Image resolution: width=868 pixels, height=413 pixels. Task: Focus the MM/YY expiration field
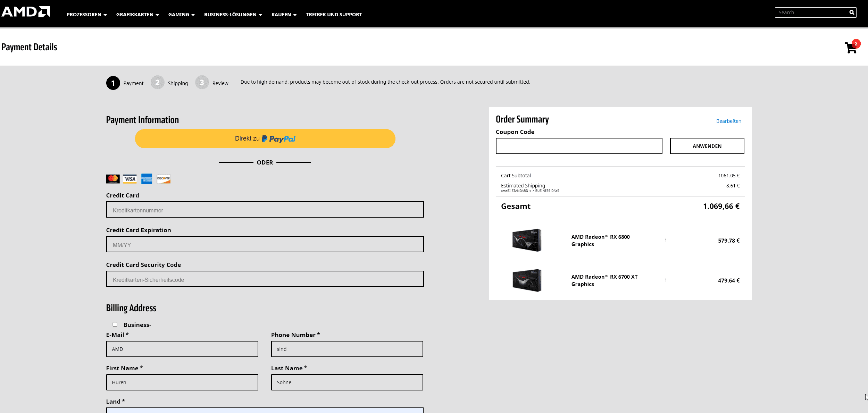pyautogui.click(x=265, y=244)
